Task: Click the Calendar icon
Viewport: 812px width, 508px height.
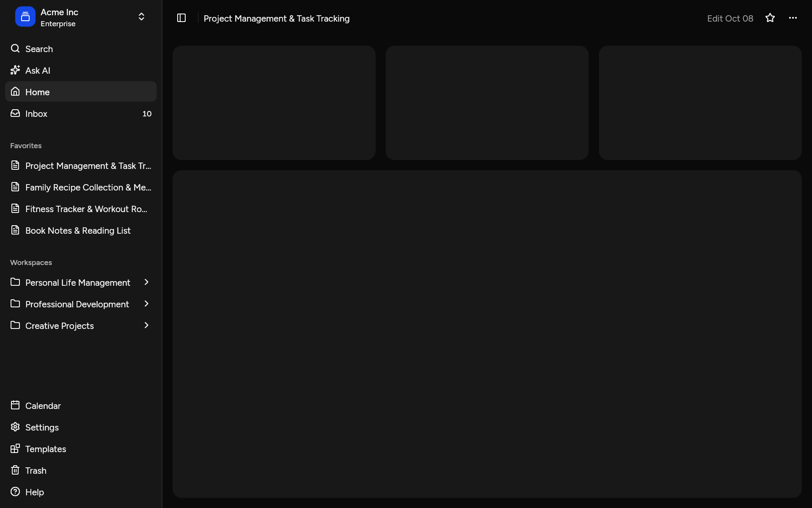Action: coord(15,406)
